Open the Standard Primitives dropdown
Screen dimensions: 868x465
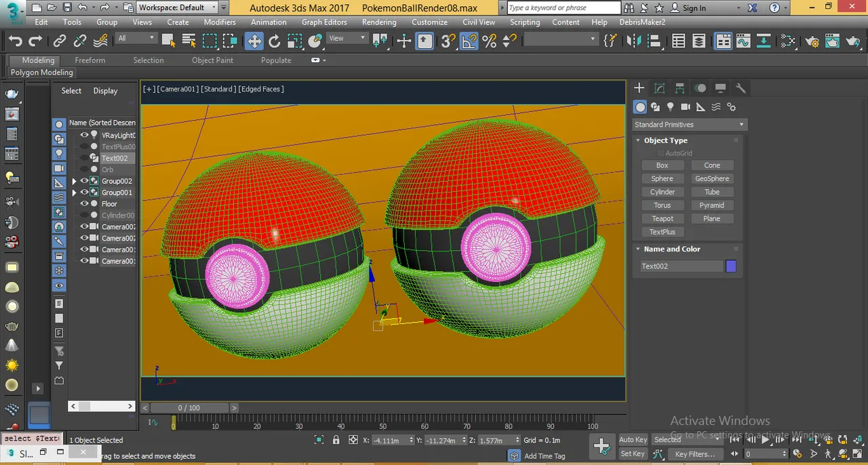(x=689, y=125)
